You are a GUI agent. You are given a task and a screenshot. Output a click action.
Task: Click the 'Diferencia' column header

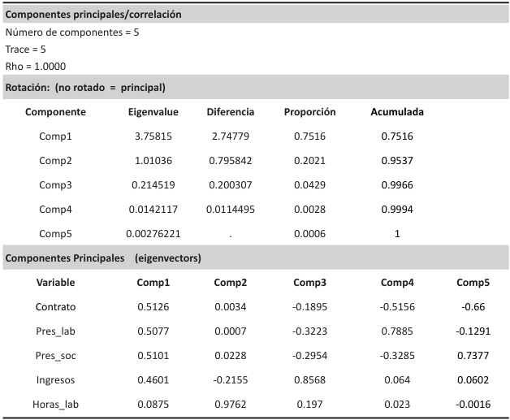coord(230,112)
